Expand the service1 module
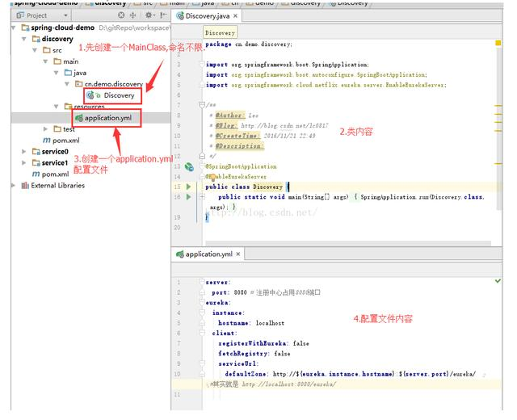The width and height of the screenshot is (517, 420). tap(24, 162)
